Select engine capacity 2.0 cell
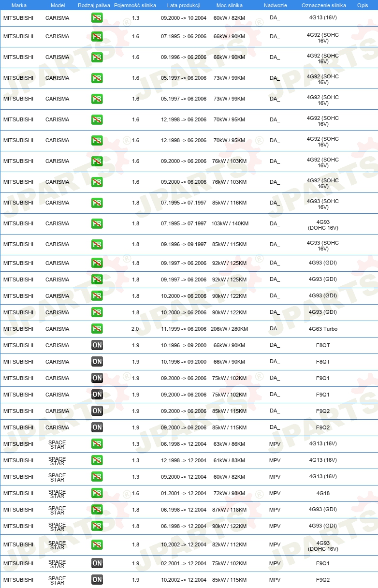The image size is (378, 588). tap(135, 329)
